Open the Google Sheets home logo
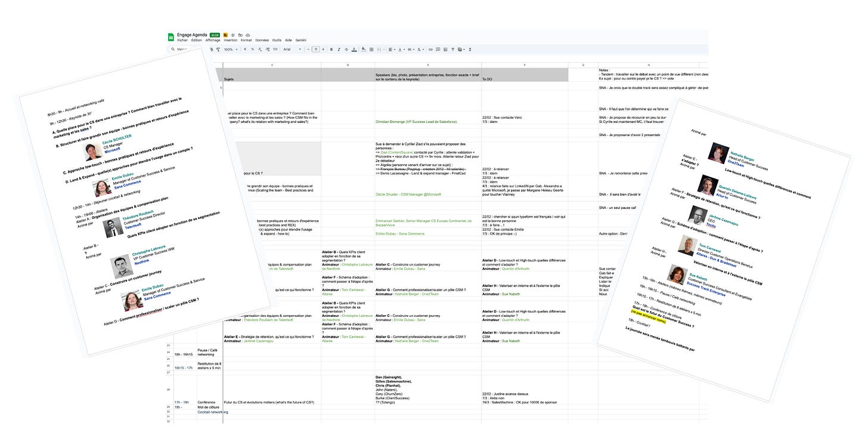 (x=172, y=37)
